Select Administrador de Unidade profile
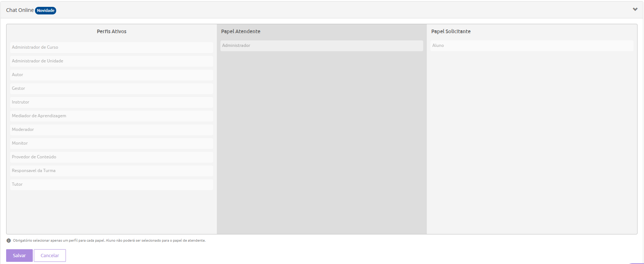The image size is (644, 264). pos(111,61)
